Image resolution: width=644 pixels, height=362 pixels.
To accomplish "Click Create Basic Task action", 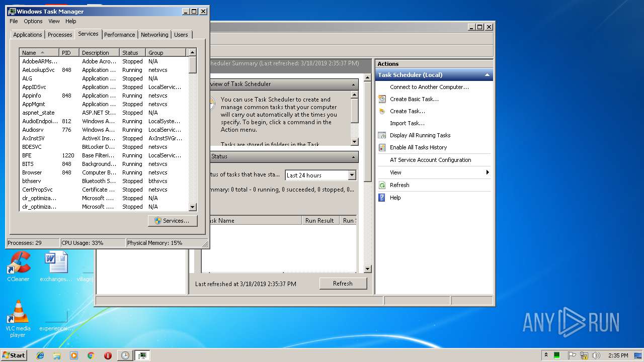I will [414, 99].
